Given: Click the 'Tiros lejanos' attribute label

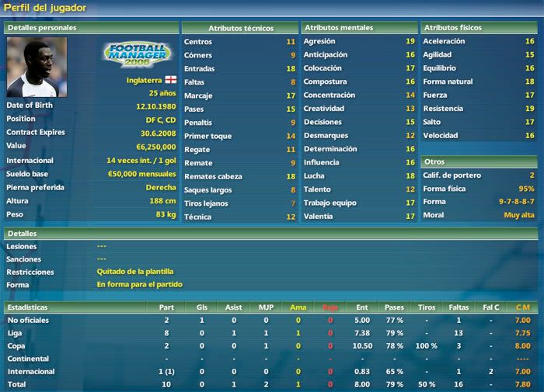Looking at the screenshot, I should click(206, 204).
